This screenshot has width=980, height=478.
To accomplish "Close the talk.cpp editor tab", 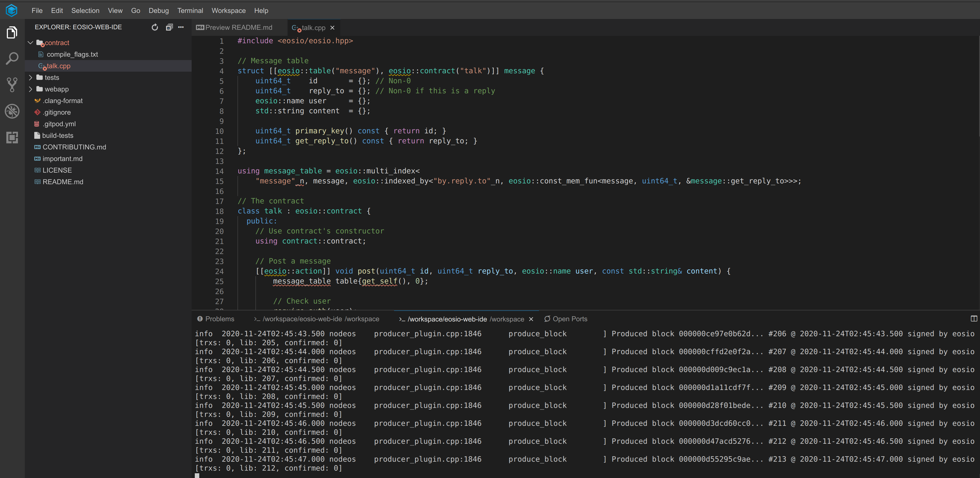I will pyautogui.click(x=332, y=28).
